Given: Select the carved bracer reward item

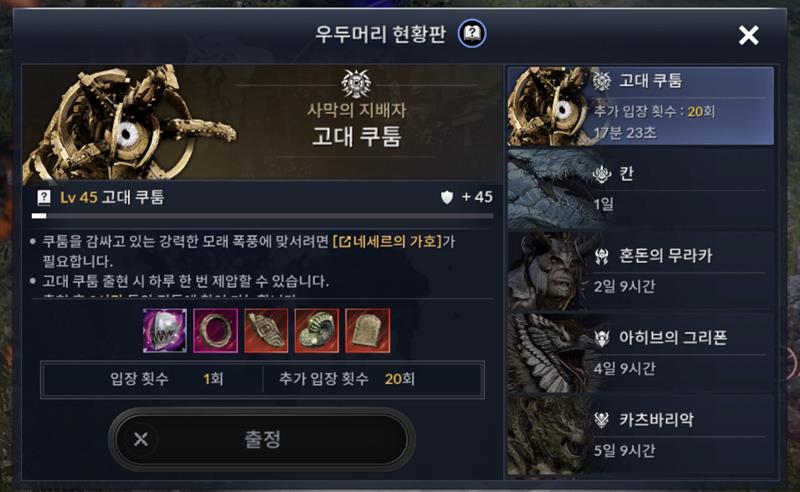Looking at the screenshot, I should click(266, 330).
